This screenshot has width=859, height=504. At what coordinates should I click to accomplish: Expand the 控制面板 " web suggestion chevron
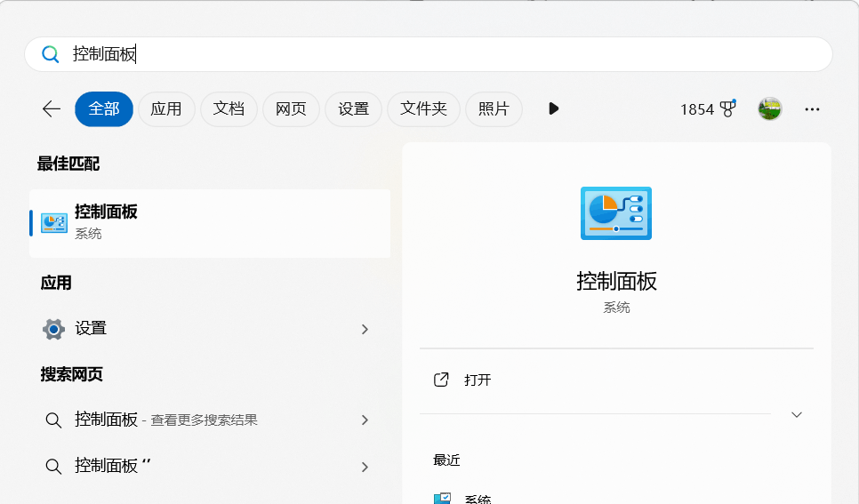365,467
